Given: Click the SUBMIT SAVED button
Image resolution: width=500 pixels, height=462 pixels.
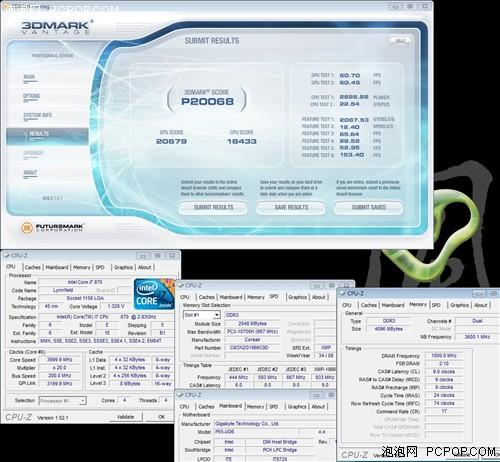Looking at the screenshot, I should [x=369, y=207].
